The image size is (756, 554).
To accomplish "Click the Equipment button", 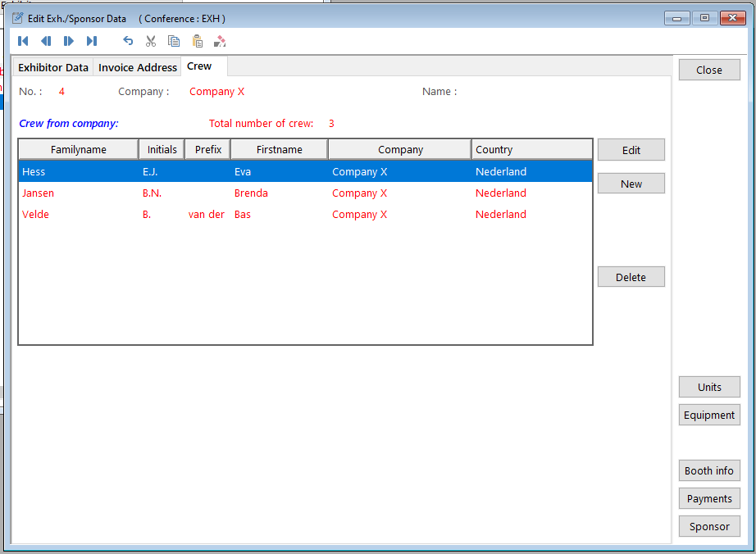I will pyautogui.click(x=709, y=415).
